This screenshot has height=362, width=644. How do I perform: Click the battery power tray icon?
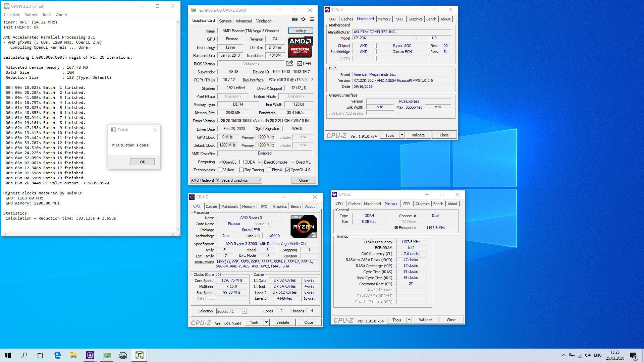[572, 355]
